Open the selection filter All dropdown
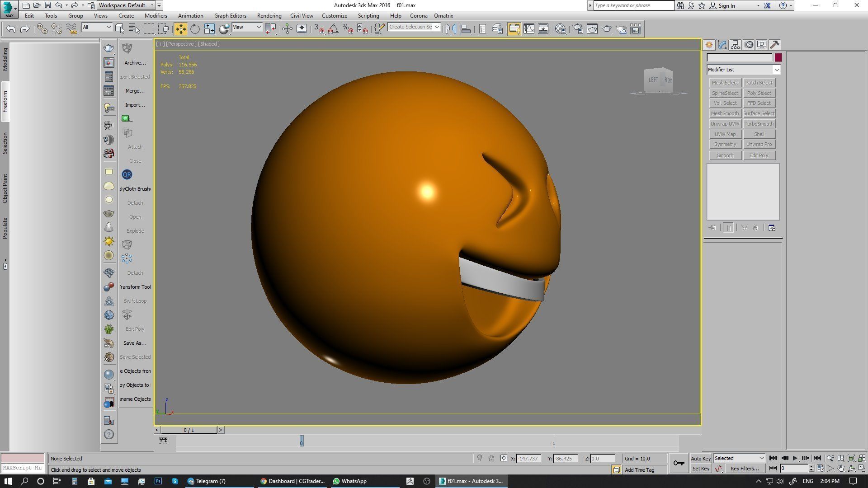 coord(96,28)
